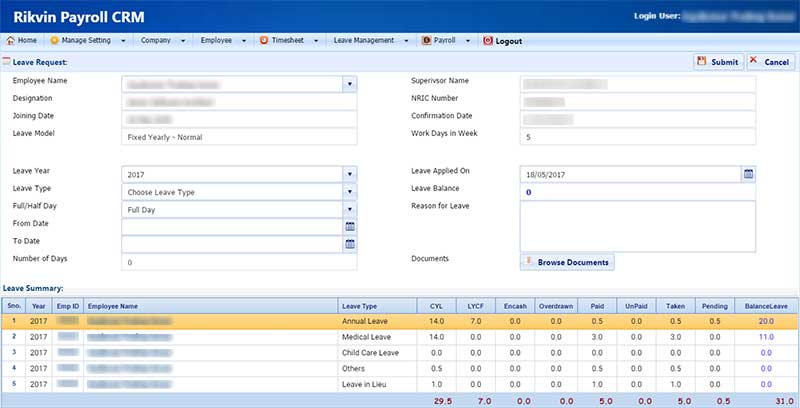Open the Home menu item
Viewport: 800px width, 408px height.
click(22, 40)
